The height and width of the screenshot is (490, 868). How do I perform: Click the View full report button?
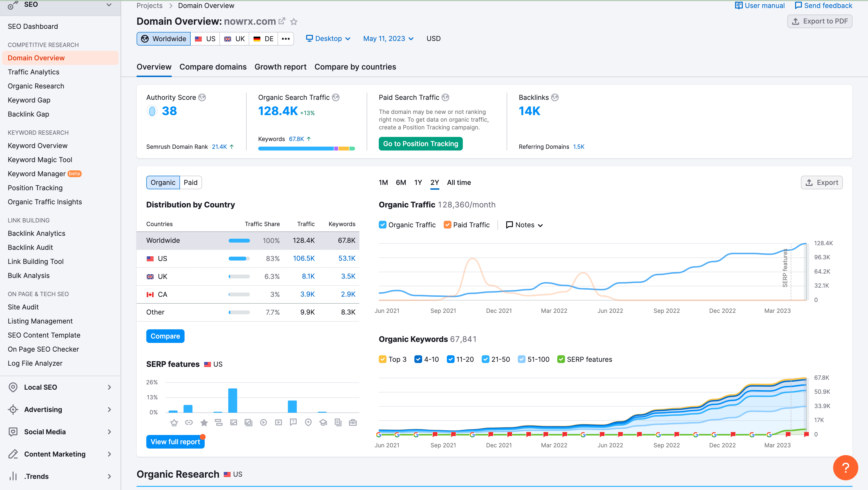[x=175, y=442]
